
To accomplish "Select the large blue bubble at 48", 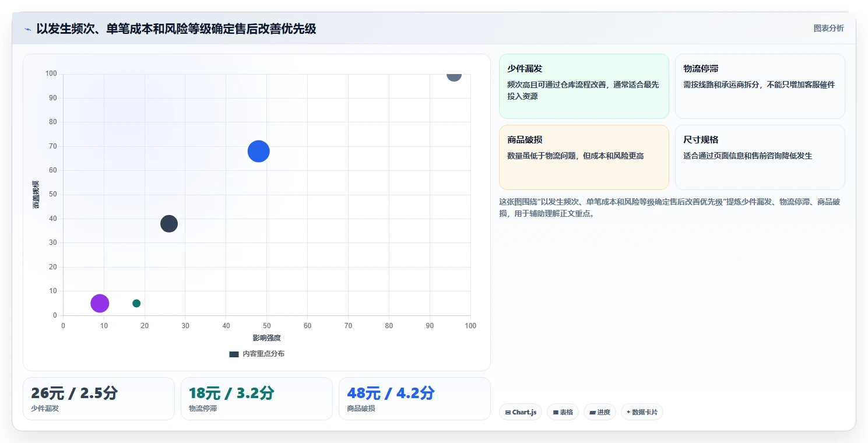I will click(258, 152).
